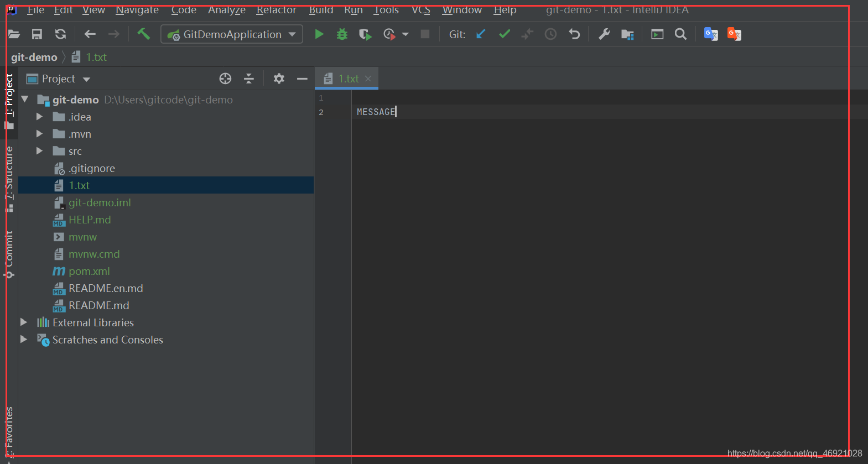Open the Navigate menu

point(137,10)
